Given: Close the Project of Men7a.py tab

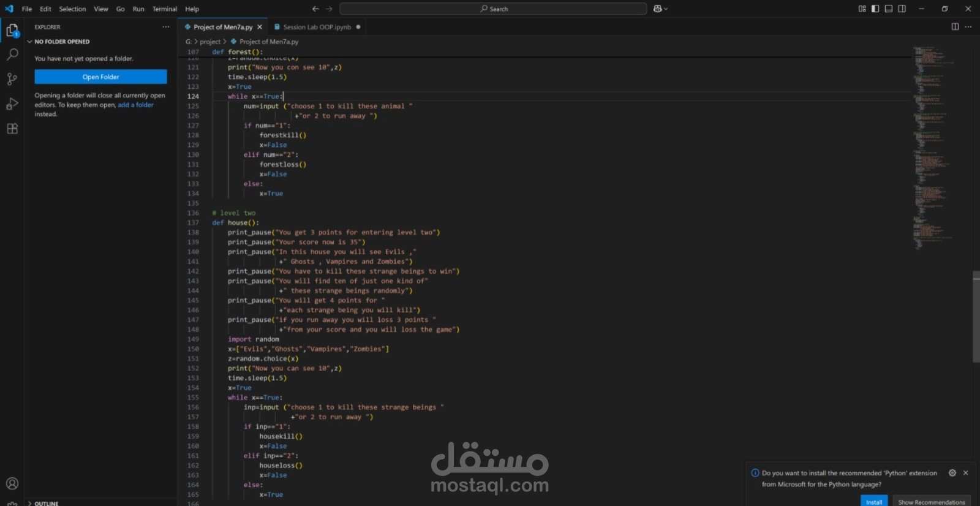Looking at the screenshot, I should click(260, 27).
